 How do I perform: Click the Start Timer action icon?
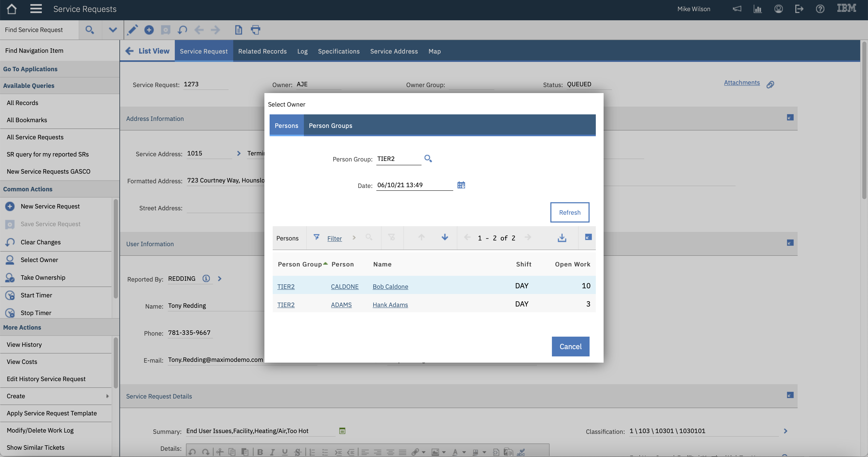[10, 295]
